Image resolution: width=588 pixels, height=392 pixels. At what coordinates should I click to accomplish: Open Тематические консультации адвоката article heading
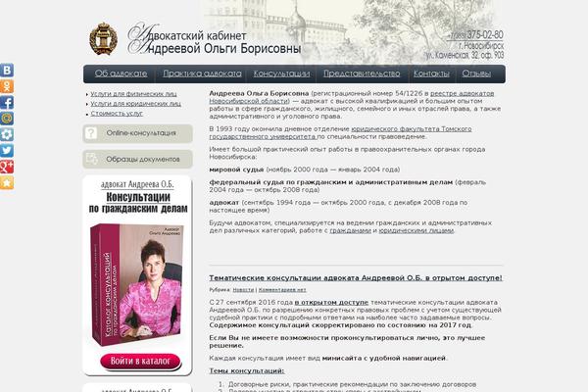356,278
